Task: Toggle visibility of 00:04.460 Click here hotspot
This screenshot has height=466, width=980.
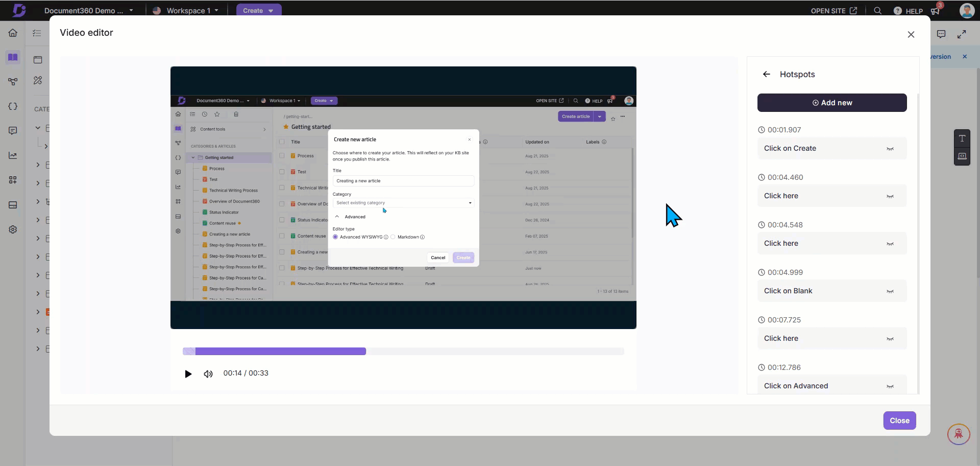Action: (x=890, y=196)
